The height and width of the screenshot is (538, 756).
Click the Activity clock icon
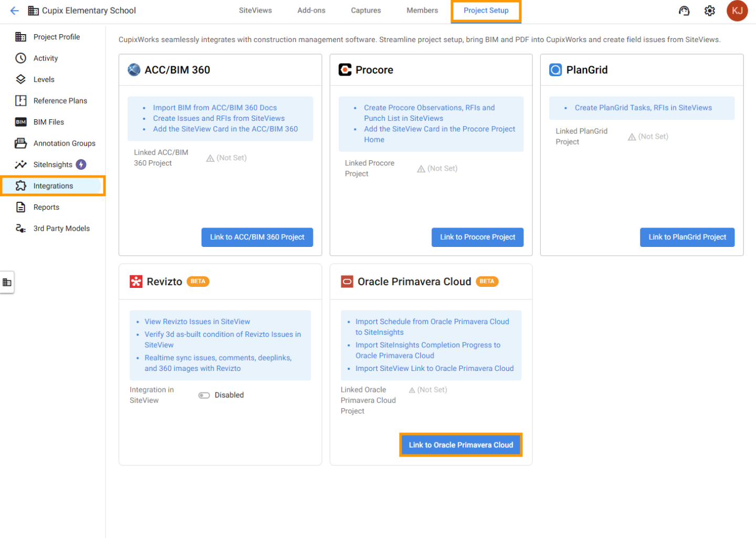click(21, 58)
